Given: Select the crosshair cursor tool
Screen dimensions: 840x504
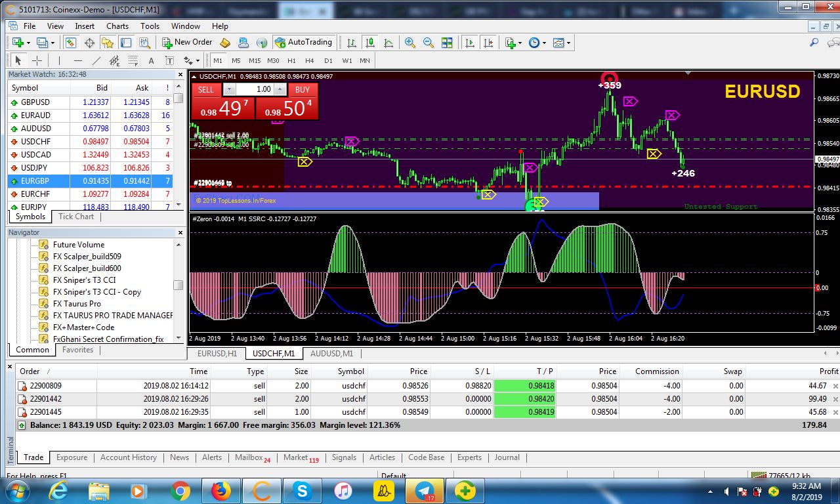Looking at the screenshot, I should coord(37,60).
